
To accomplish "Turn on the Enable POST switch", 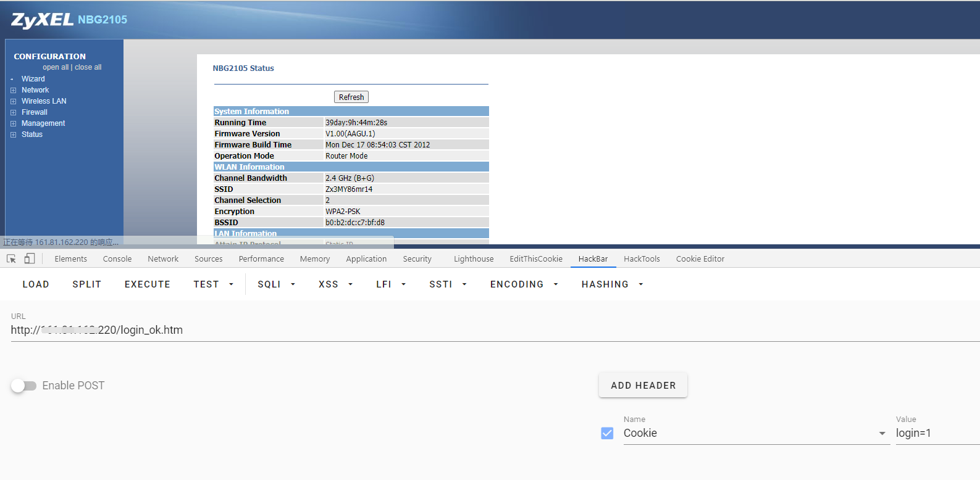I will pos(23,386).
